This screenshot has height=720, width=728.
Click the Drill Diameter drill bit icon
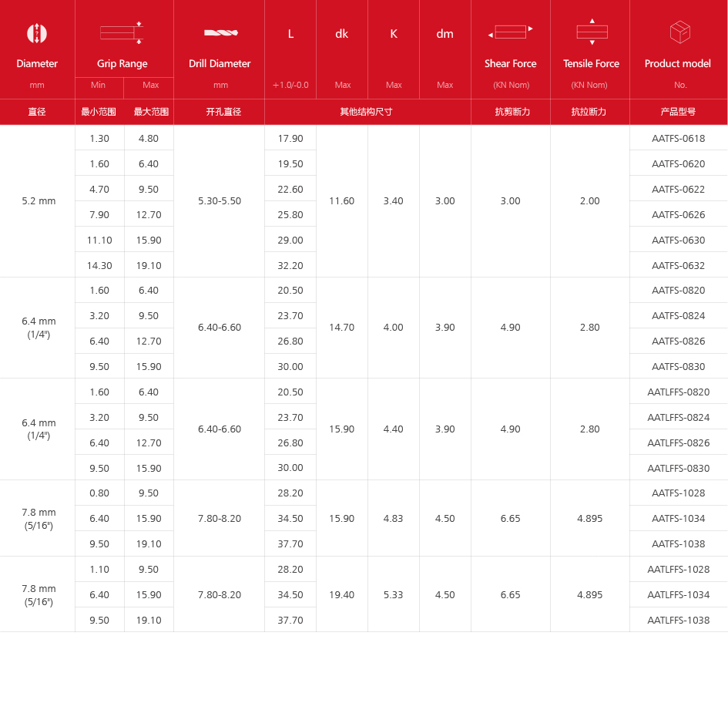(220, 33)
